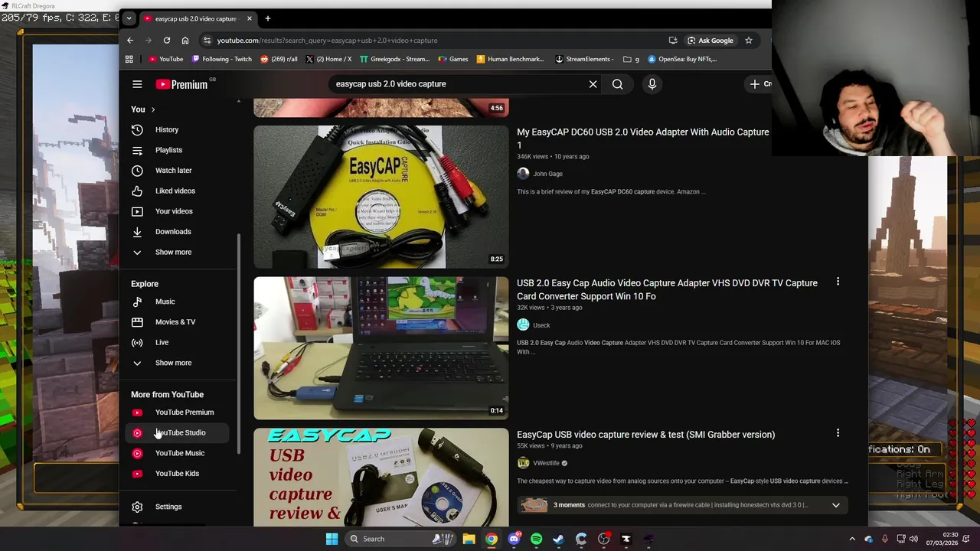Close the easycap YouTube browser tab

tap(249, 18)
